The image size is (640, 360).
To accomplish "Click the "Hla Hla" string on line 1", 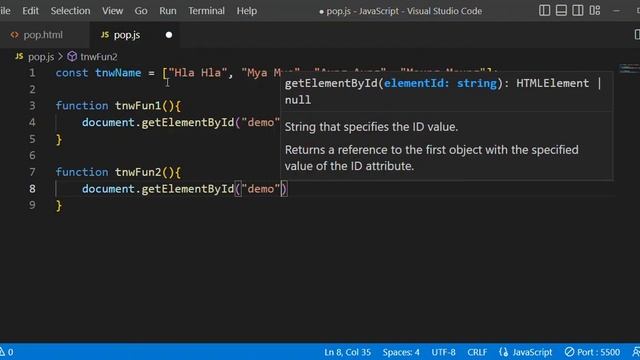I will 197,73.
